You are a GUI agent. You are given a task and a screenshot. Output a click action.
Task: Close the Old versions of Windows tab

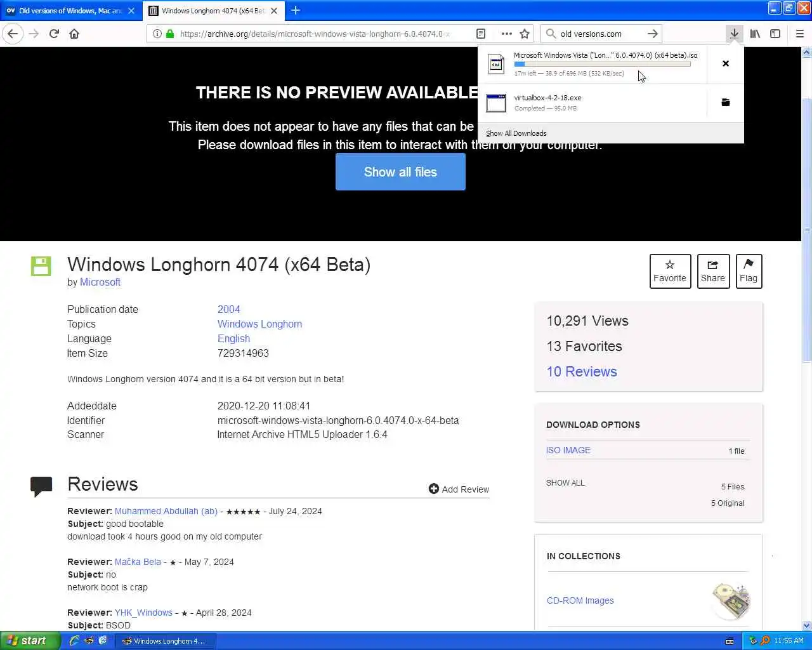(131, 11)
